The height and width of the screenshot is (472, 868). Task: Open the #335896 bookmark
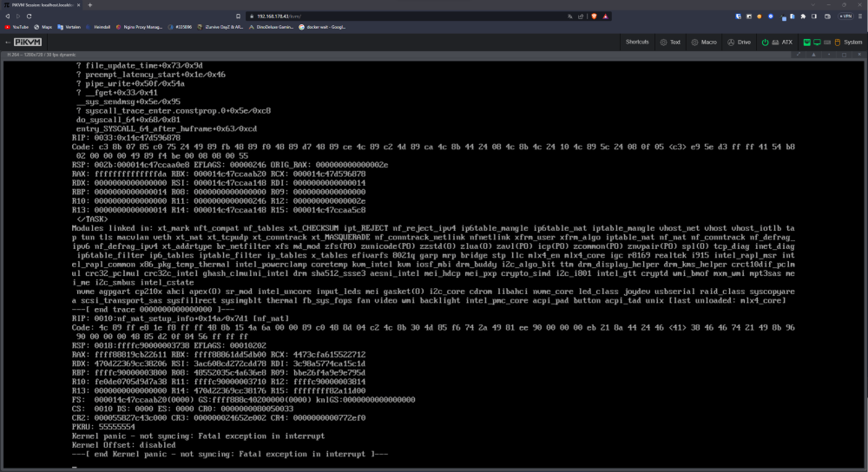180,27
